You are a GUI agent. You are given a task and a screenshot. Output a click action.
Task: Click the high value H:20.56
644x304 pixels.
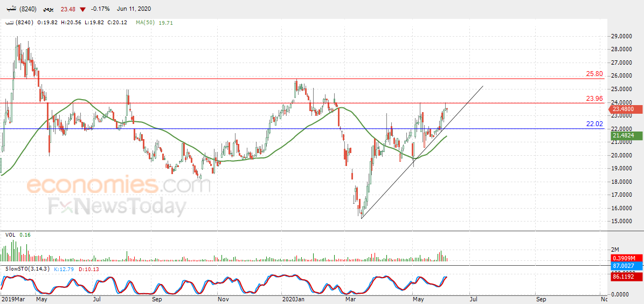pos(72,23)
